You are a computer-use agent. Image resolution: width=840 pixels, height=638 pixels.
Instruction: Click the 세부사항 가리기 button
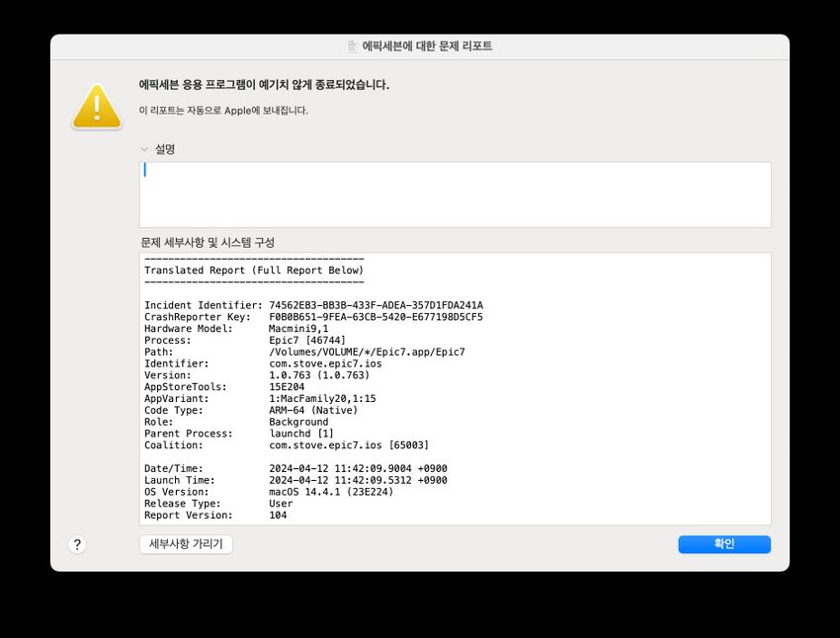click(x=186, y=544)
